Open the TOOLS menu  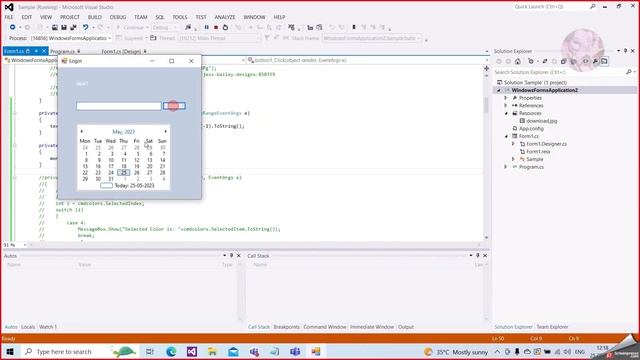click(180, 17)
